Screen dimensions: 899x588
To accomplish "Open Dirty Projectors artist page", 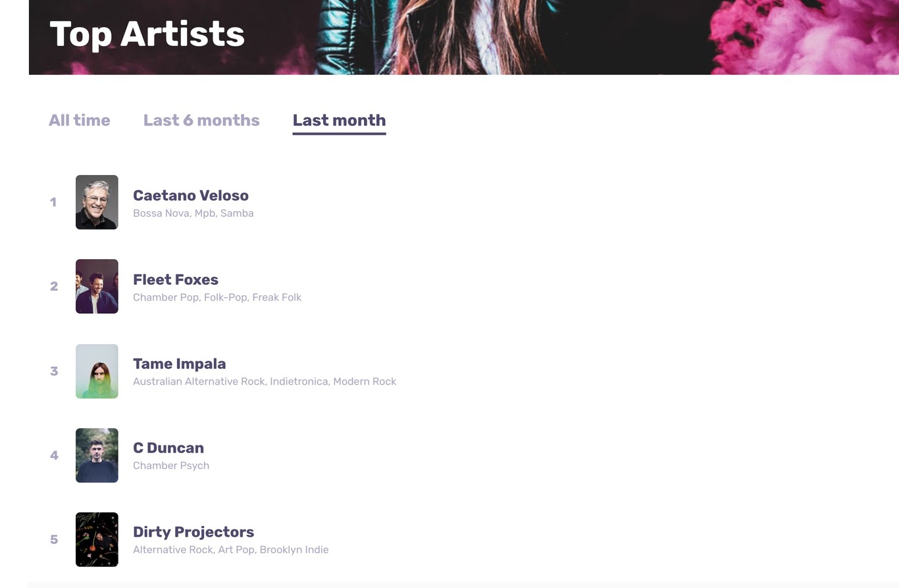I will [x=193, y=532].
